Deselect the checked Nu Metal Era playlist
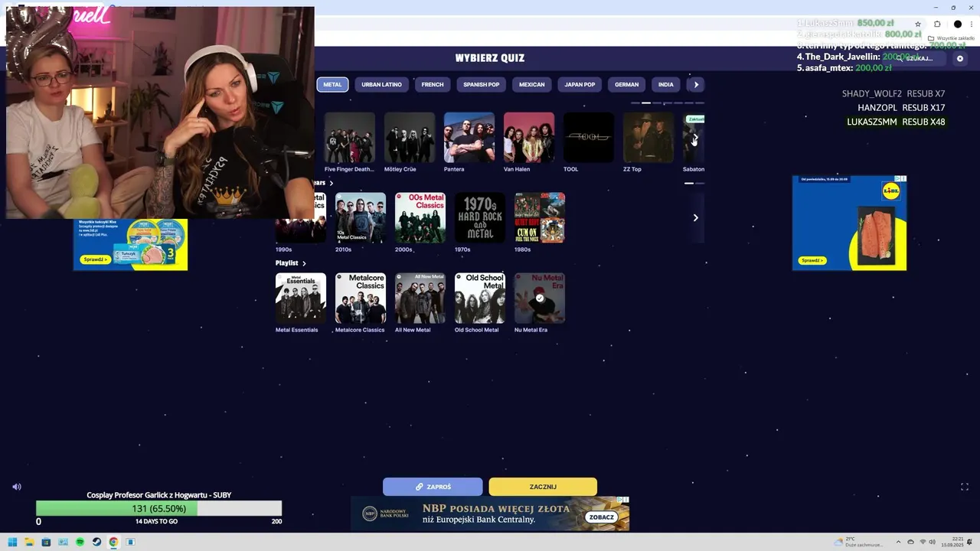The image size is (980, 551). (x=539, y=298)
